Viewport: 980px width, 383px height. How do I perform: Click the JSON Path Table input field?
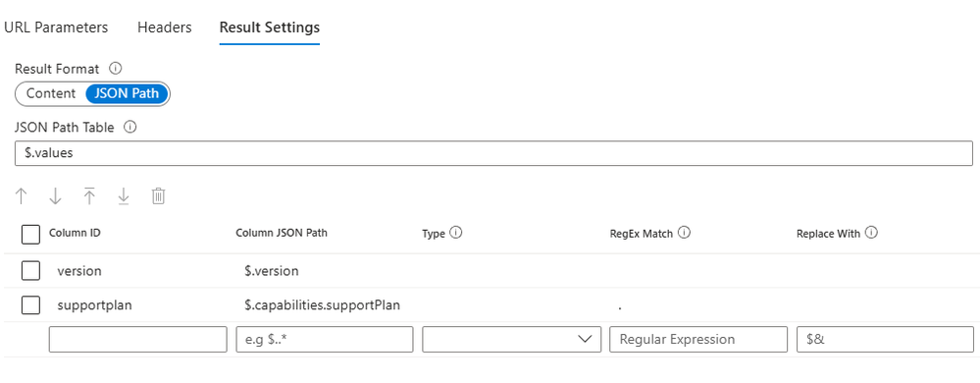493,153
